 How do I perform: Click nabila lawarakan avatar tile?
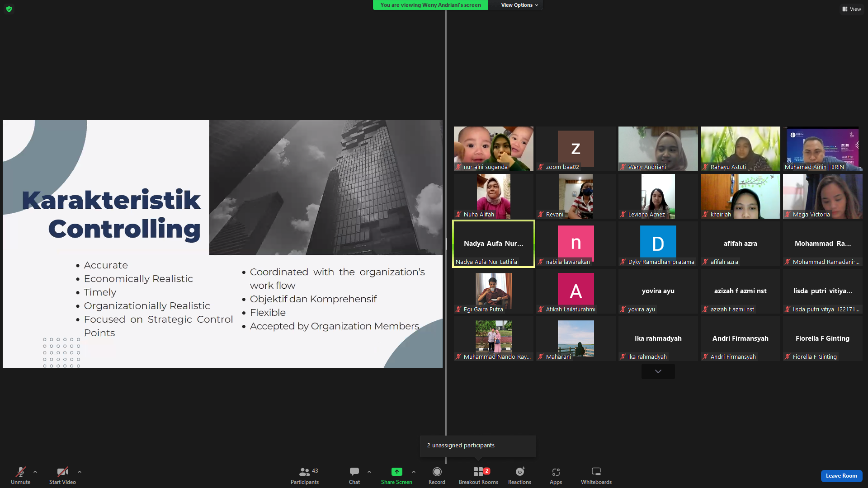point(576,244)
